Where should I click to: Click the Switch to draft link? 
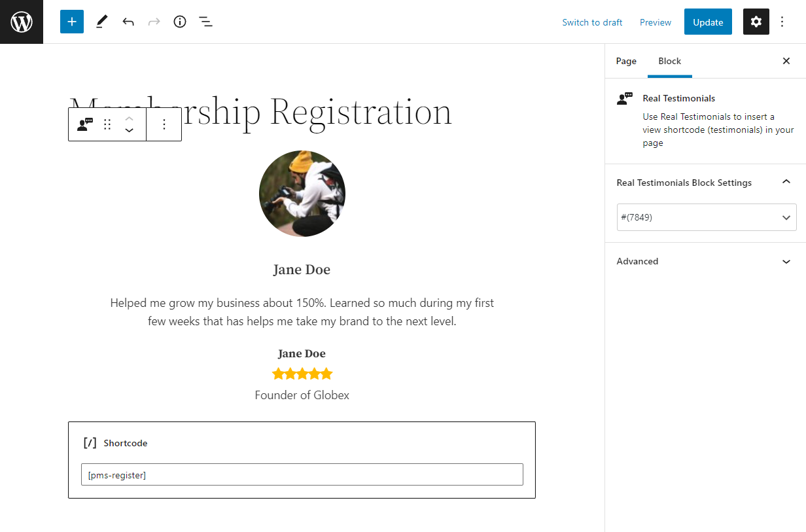pyautogui.click(x=592, y=22)
